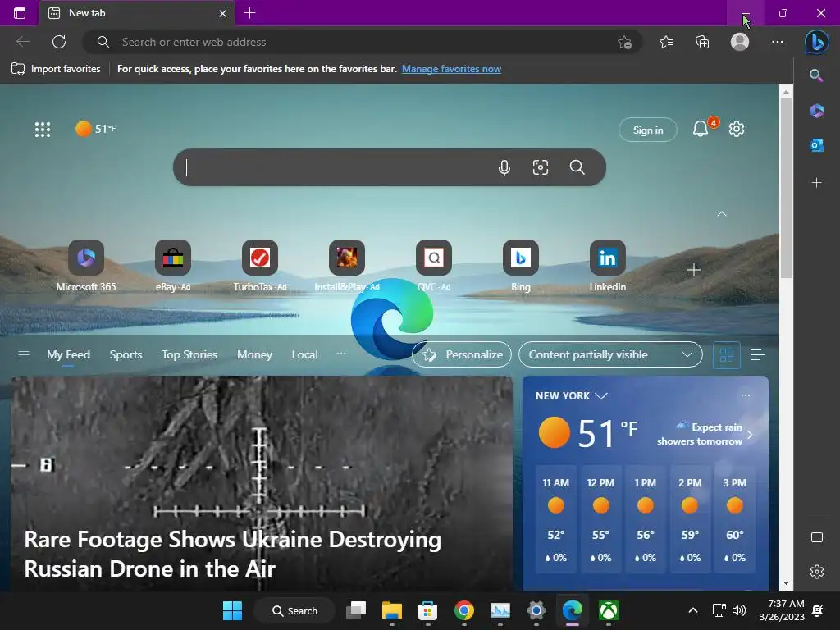
Task: Open Microsoft 365 in the sidebar
Action: tap(816, 111)
